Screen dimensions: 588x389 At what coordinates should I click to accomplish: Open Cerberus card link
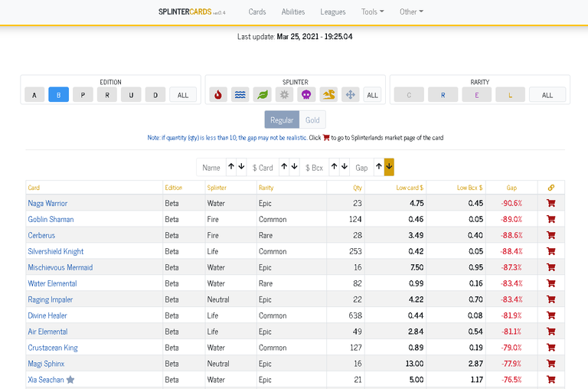click(41, 235)
